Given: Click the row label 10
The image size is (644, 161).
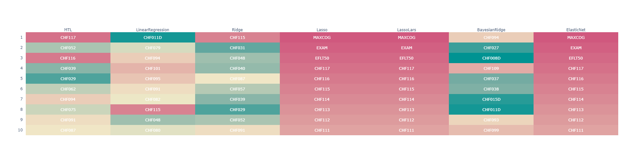Looking at the screenshot, I should (20, 130).
